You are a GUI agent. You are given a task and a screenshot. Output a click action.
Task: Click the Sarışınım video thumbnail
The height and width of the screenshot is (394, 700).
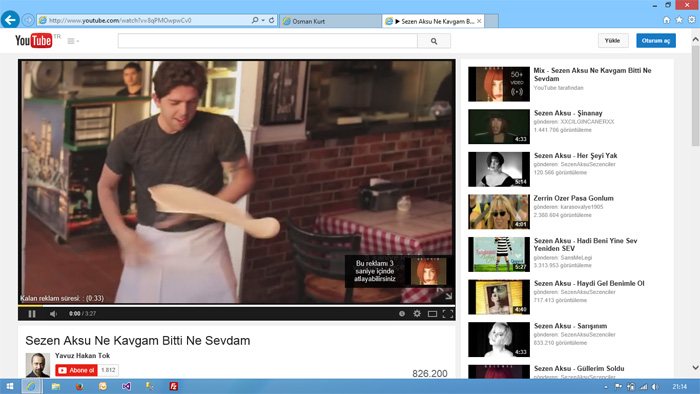499,340
